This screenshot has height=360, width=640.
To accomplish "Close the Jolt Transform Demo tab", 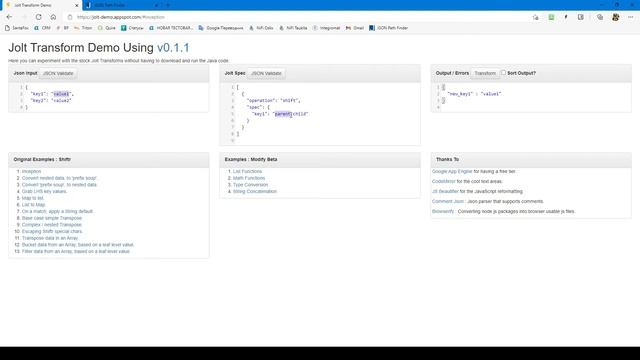I will [x=76, y=5].
